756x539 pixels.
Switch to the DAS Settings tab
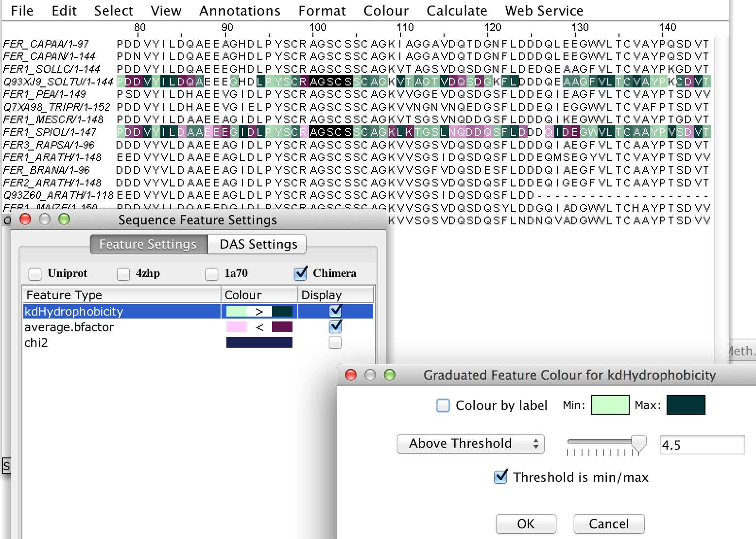pos(258,244)
